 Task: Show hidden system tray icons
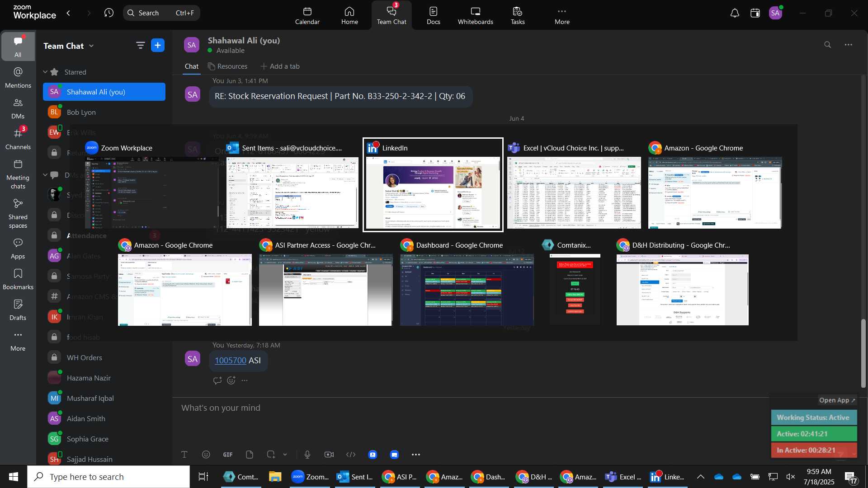pos(700,477)
